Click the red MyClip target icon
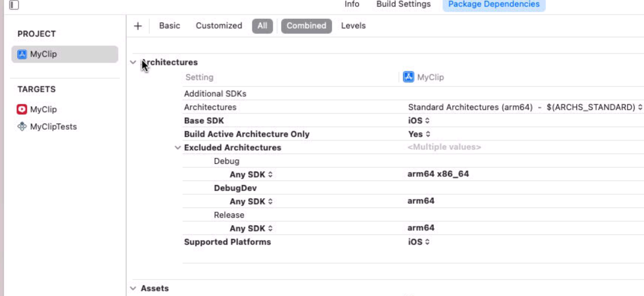The width and height of the screenshot is (644, 296). (22, 110)
